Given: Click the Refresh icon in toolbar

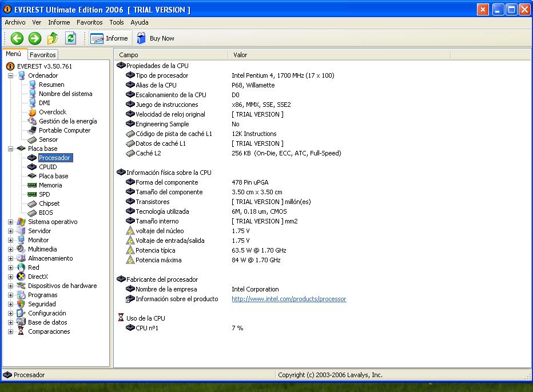Looking at the screenshot, I should click(x=70, y=38).
